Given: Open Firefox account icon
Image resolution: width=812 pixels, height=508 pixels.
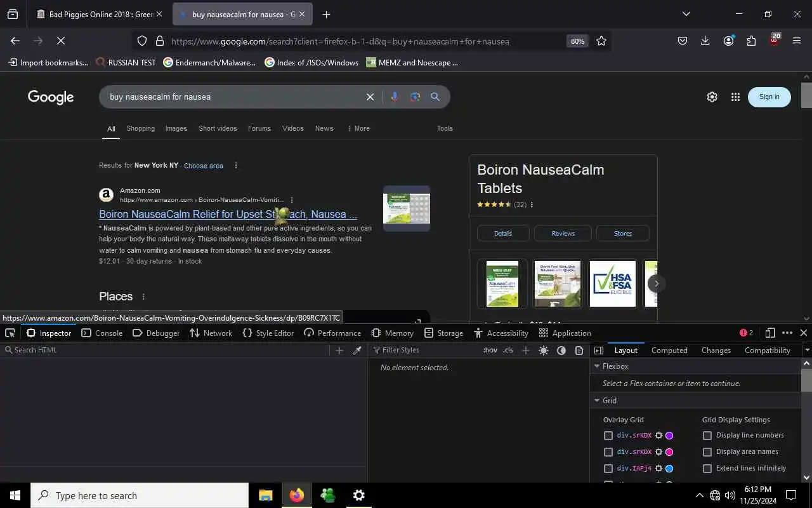Looking at the screenshot, I should 728,41.
